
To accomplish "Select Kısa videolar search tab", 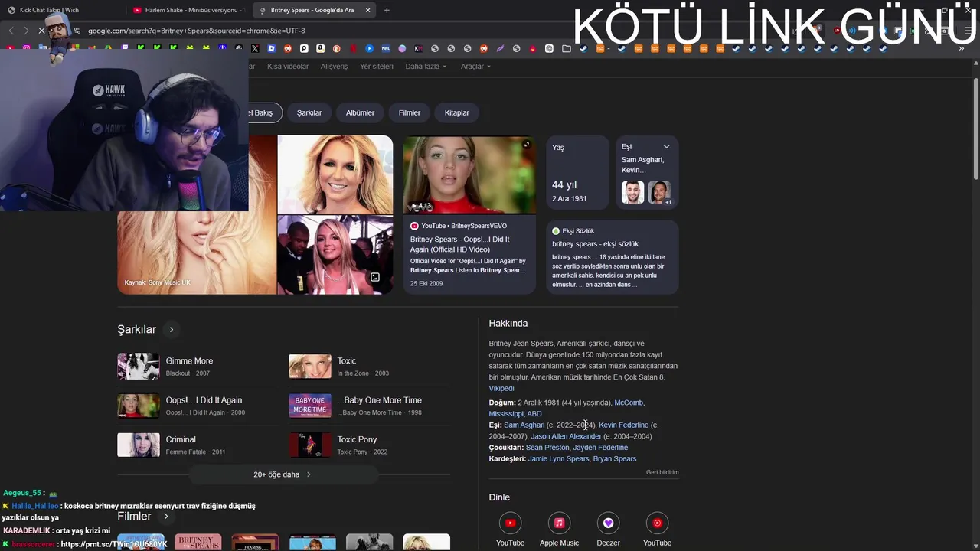I will [x=288, y=67].
